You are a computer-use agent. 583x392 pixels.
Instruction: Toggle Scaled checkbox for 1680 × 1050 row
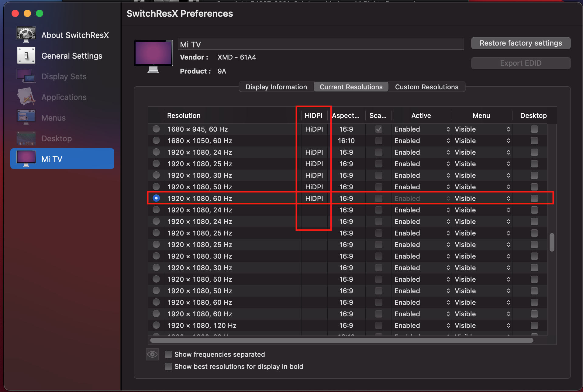click(379, 141)
